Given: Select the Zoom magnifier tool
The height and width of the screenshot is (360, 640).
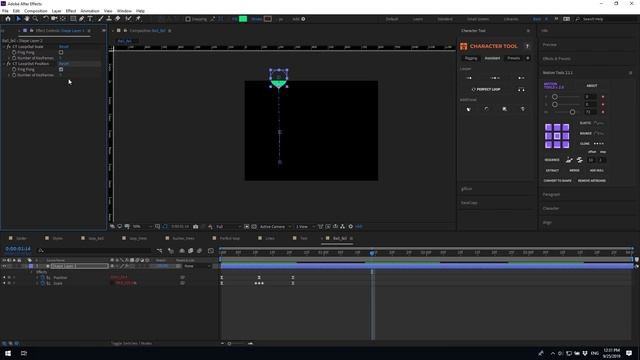Looking at the screenshot, I should click(36, 19).
